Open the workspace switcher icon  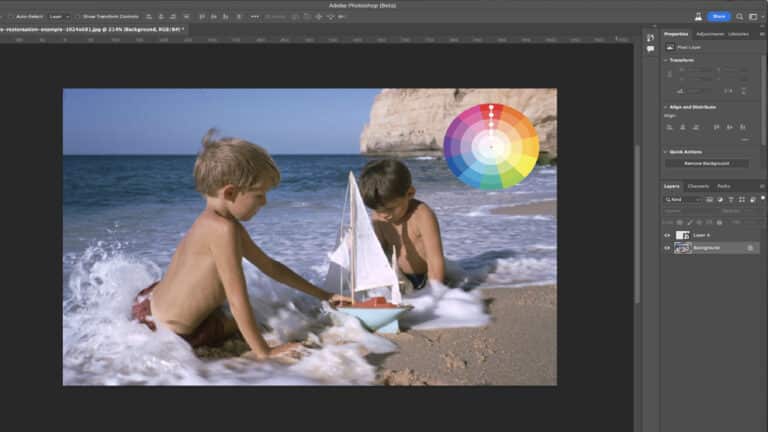(753, 17)
